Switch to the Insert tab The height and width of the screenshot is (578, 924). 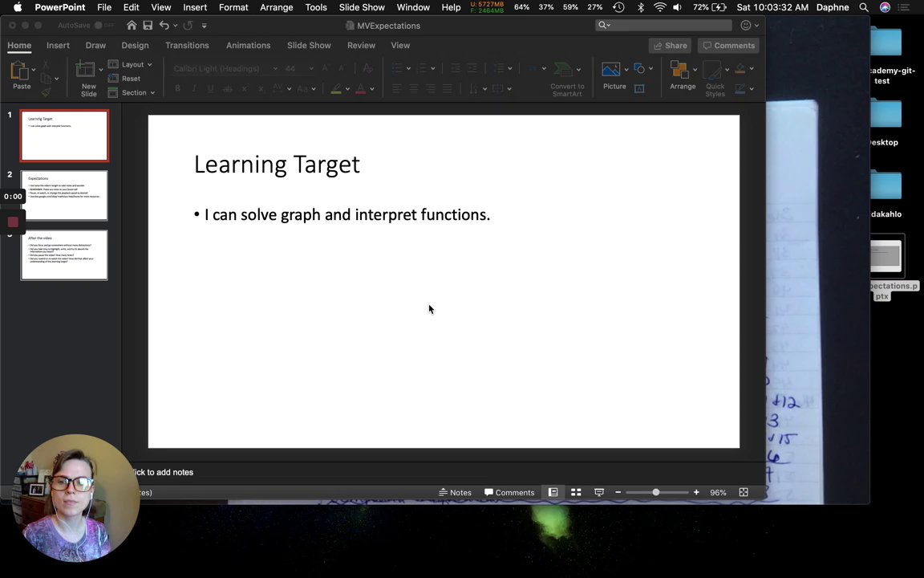58,46
